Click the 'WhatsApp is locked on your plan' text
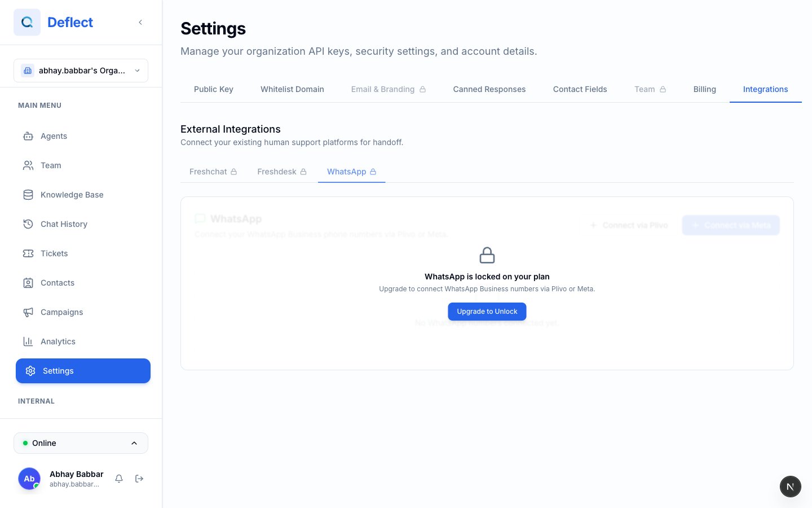812x508 pixels. [x=487, y=277]
